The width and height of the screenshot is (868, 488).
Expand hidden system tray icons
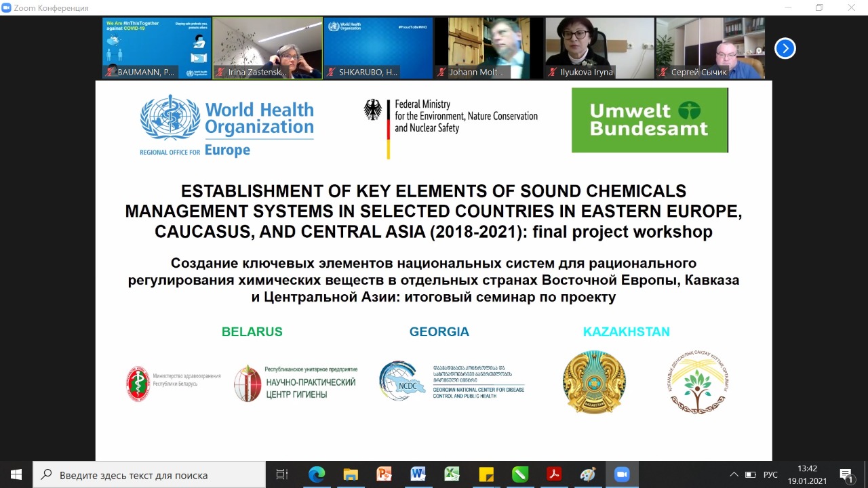point(734,474)
